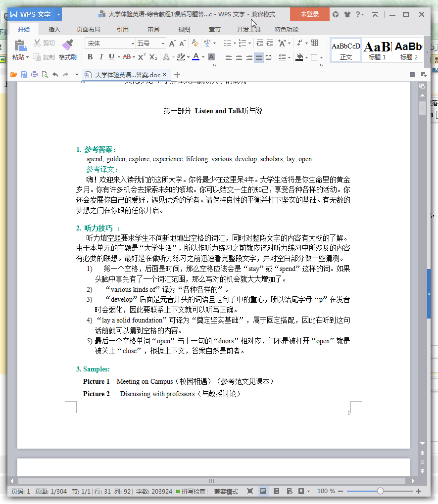Click the open folder icon in quick toolbar
The image size is (438, 504).
tap(13, 75)
